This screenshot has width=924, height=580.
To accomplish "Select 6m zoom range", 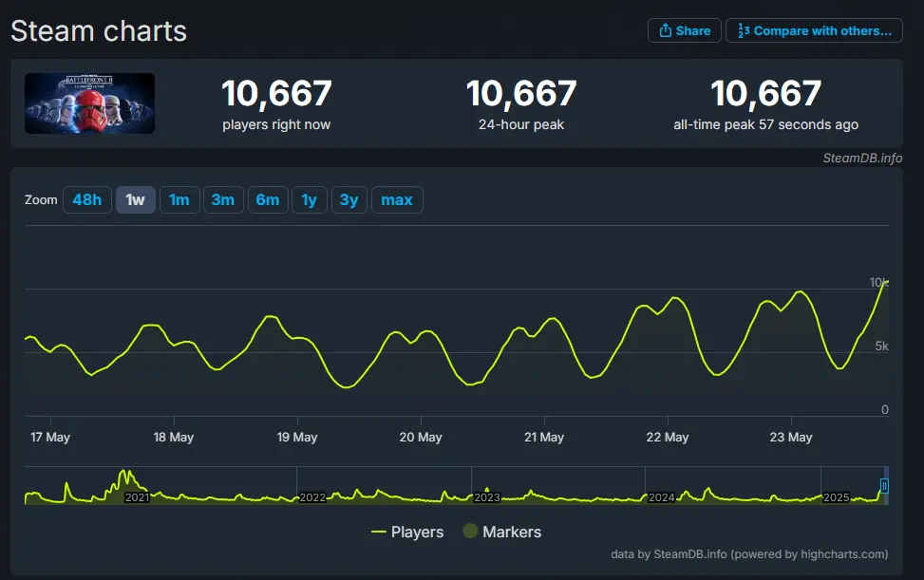I will 268,199.
